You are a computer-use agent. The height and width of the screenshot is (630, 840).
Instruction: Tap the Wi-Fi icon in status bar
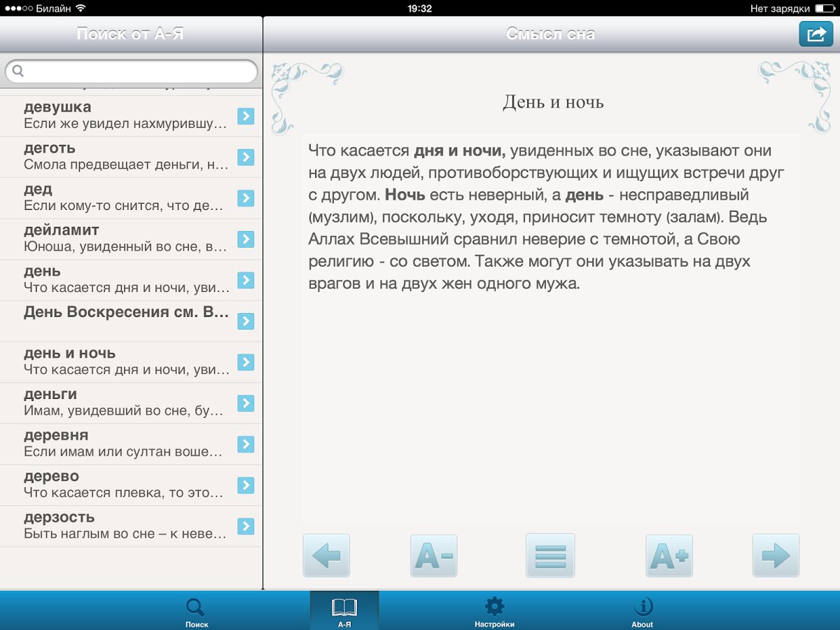click(81, 8)
